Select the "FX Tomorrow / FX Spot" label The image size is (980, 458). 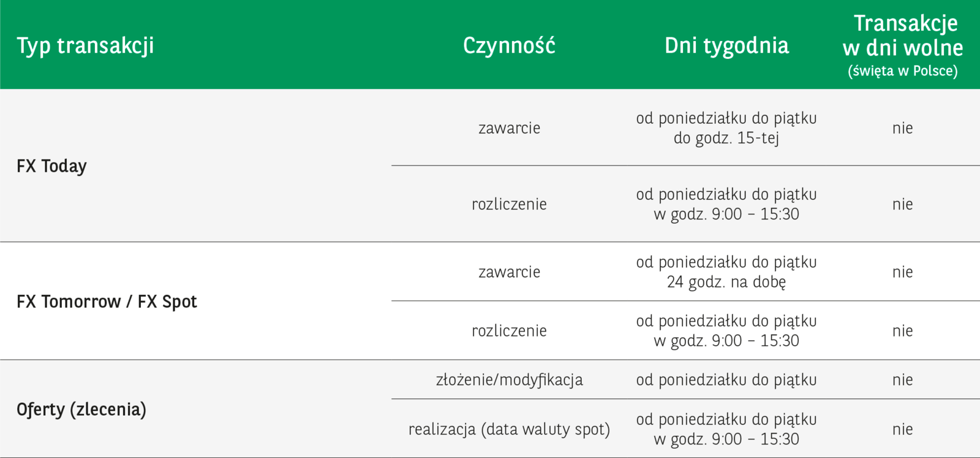(x=107, y=302)
